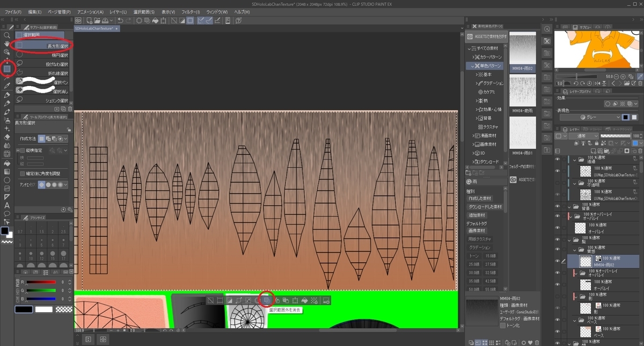Select the MM04-豪雨 material thumbnail
644x346 pixels.
pyautogui.click(x=522, y=90)
